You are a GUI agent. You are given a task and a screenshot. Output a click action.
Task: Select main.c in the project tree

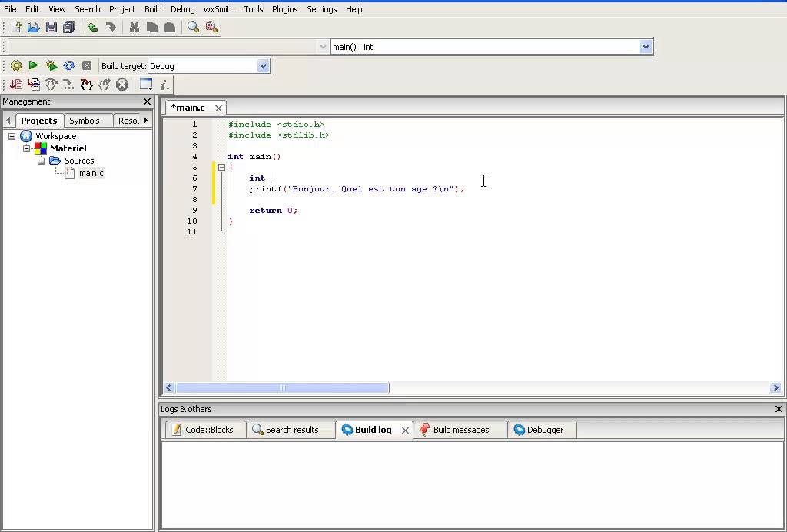coord(91,173)
